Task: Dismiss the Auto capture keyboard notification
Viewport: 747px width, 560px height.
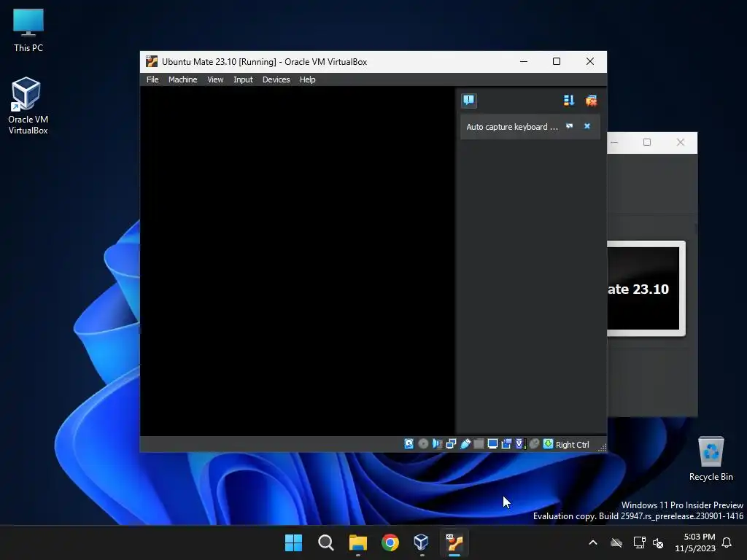Action: pos(587,126)
